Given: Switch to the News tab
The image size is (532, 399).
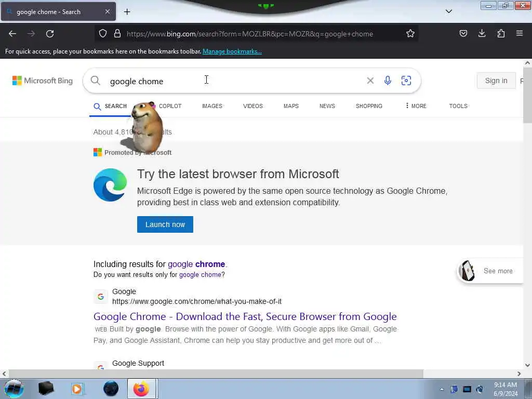Looking at the screenshot, I should [x=327, y=106].
